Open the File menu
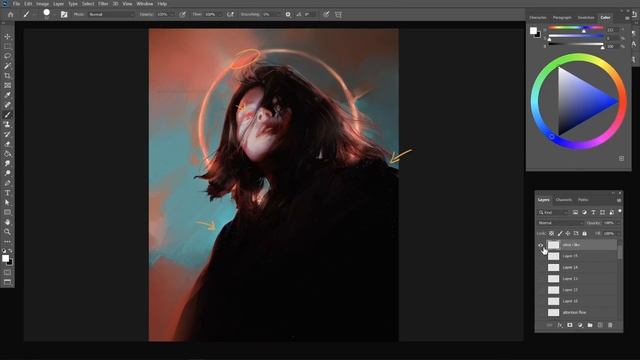Viewport: 640px width, 360px height. pos(16,4)
